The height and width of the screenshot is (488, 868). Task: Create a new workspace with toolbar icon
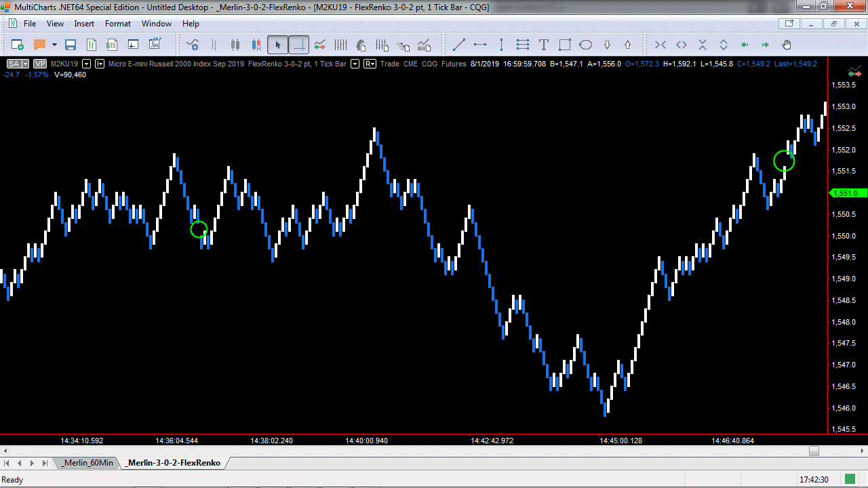[x=17, y=45]
